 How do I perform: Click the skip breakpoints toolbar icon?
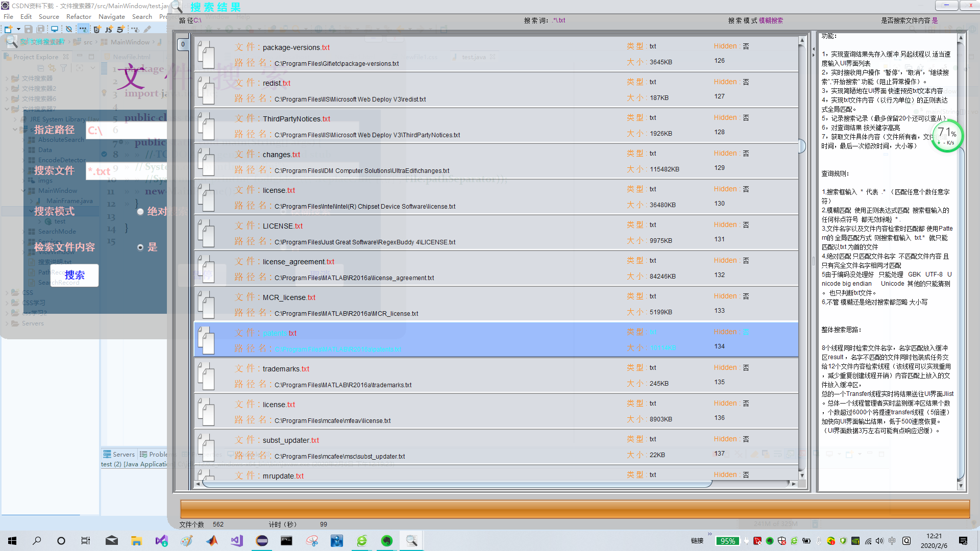tap(69, 29)
